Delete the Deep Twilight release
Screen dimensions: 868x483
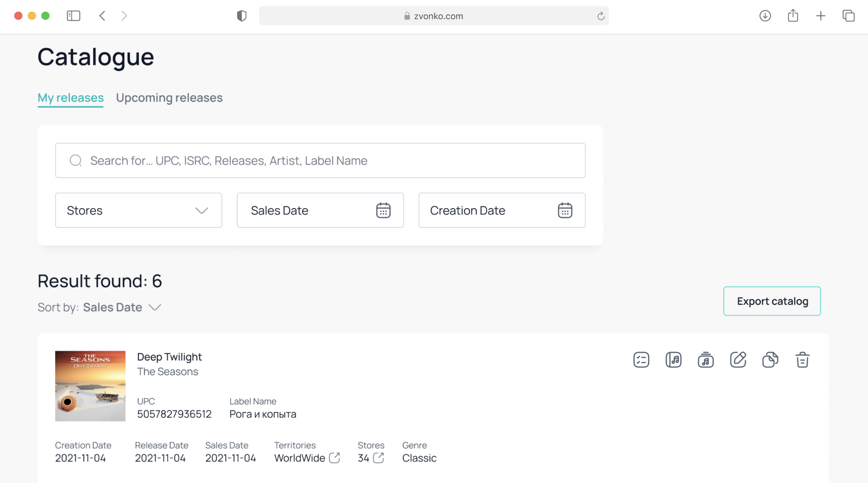[802, 360]
